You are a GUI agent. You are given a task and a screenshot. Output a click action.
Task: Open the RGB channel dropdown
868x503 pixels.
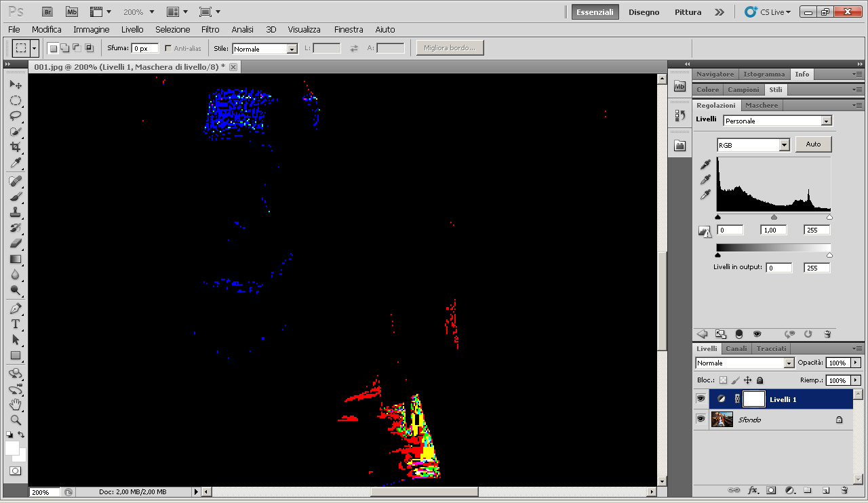[753, 145]
